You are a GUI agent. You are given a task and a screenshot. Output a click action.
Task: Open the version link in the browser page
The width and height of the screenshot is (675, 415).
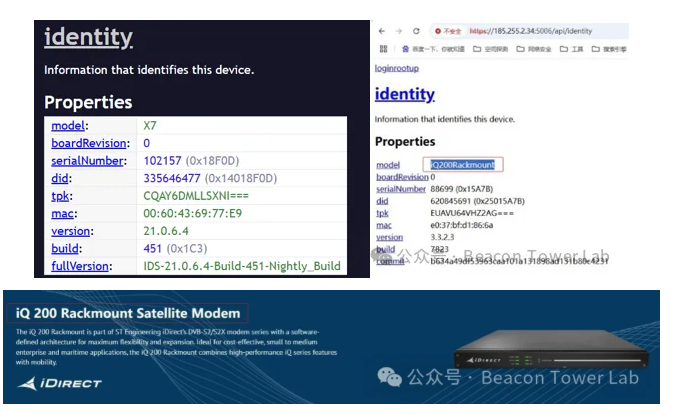[x=390, y=237]
